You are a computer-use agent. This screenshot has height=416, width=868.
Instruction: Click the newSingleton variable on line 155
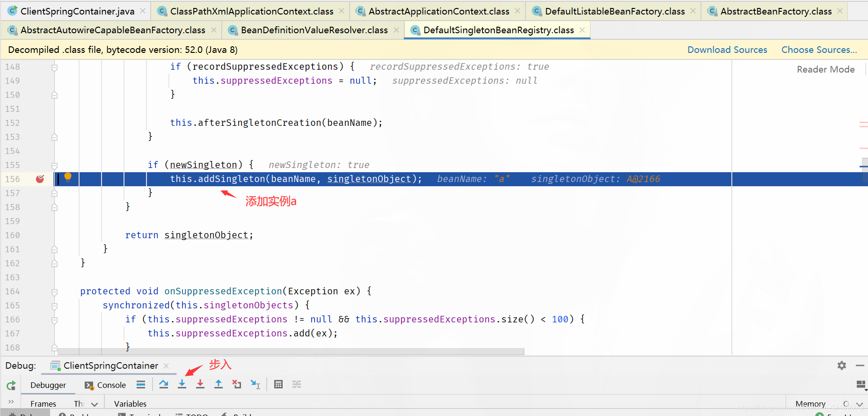click(204, 165)
